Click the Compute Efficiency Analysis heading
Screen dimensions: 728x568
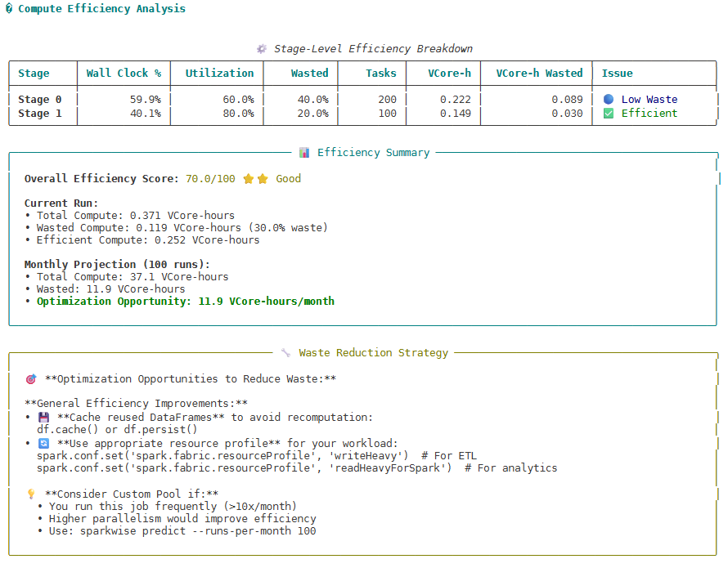click(x=101, y=9)
